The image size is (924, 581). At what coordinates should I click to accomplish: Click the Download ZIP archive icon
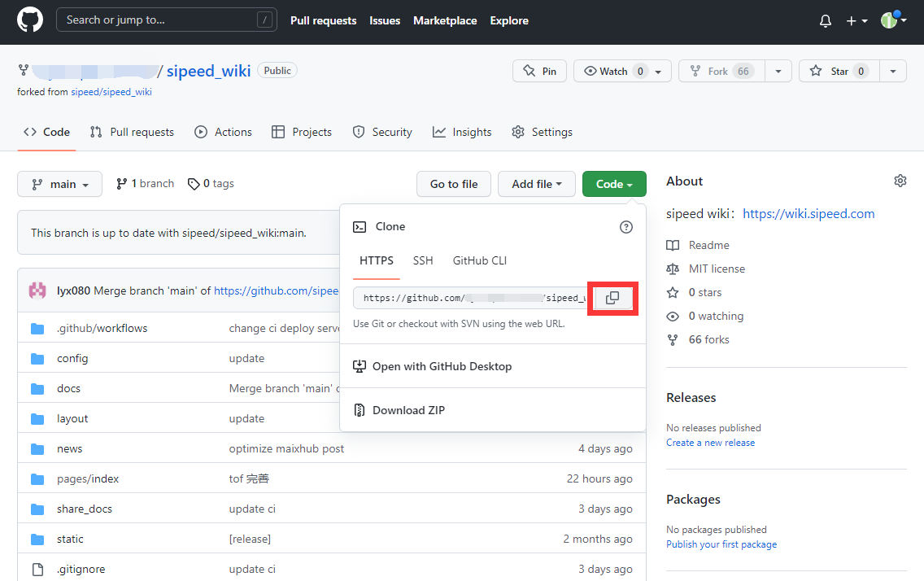359,410
